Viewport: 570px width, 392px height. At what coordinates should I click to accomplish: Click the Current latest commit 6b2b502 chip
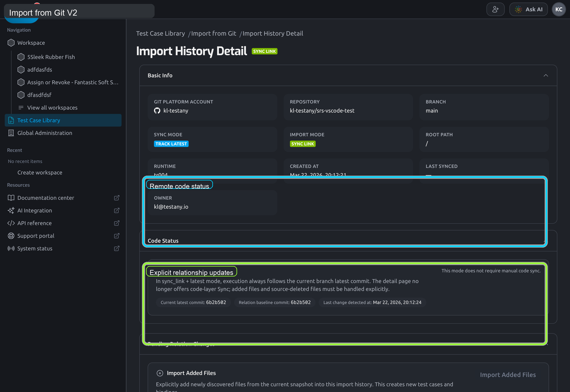click(193, 302)
